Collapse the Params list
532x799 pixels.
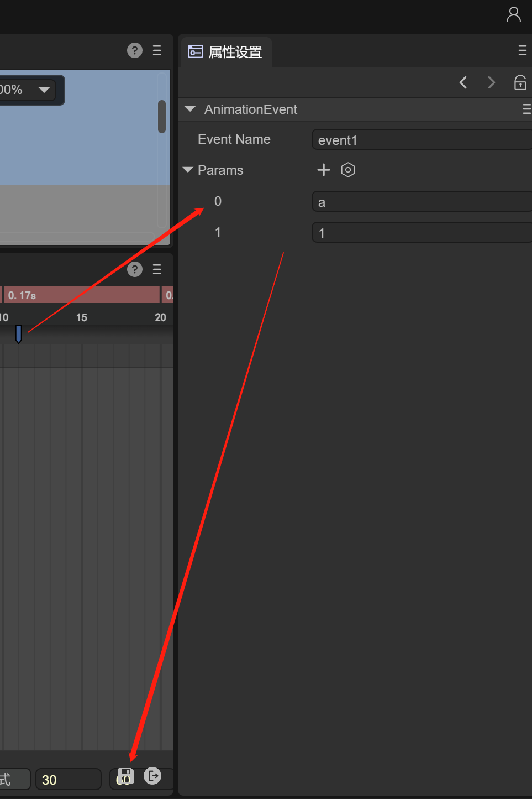(188, 170)
